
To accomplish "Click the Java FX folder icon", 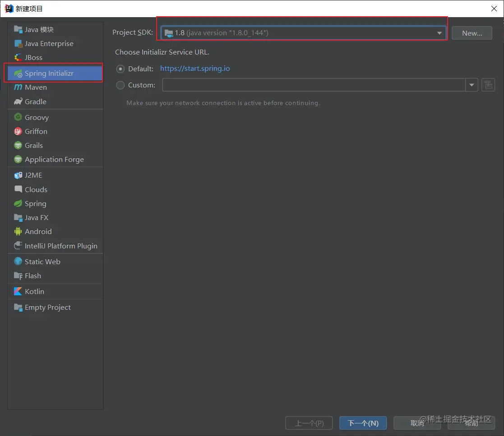I will (18, 217).
